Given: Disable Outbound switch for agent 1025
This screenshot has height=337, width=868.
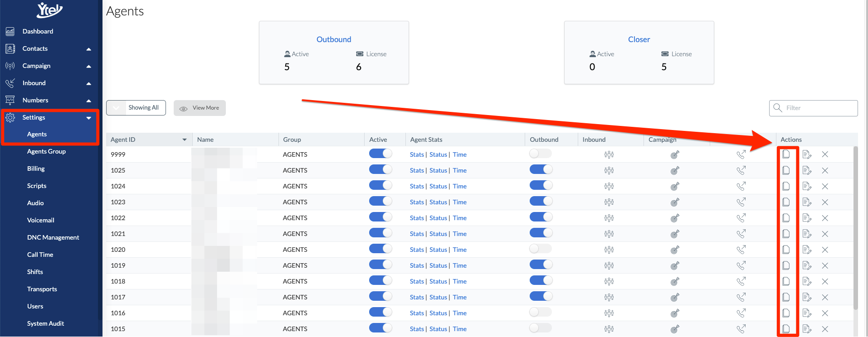Looking at the screenshot, I should [x=541, y=169].
